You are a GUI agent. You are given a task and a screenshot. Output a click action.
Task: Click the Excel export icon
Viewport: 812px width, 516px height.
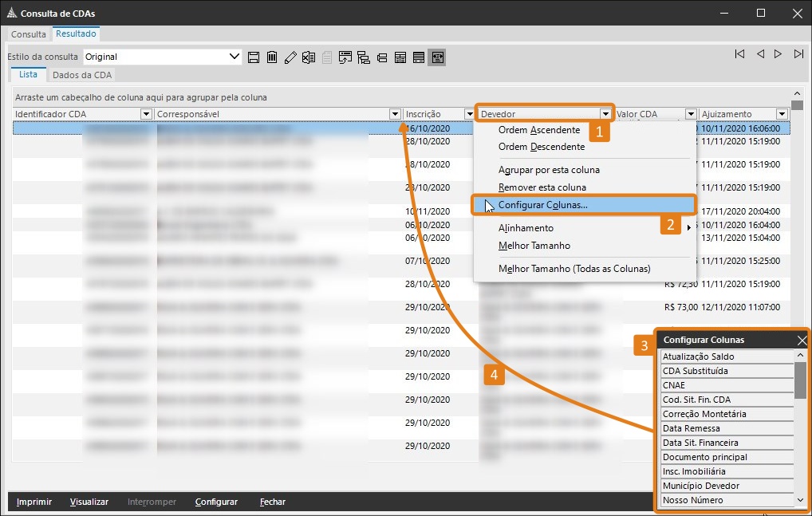tap(308, 57)
